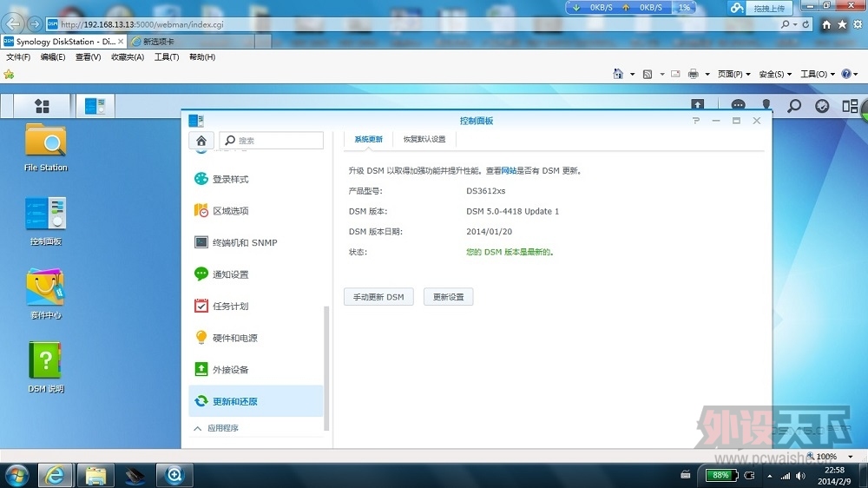This screenshot has height=488, width=868.
Task: Open DSM notifications speech bubble icon
Action: pos(738,105)
